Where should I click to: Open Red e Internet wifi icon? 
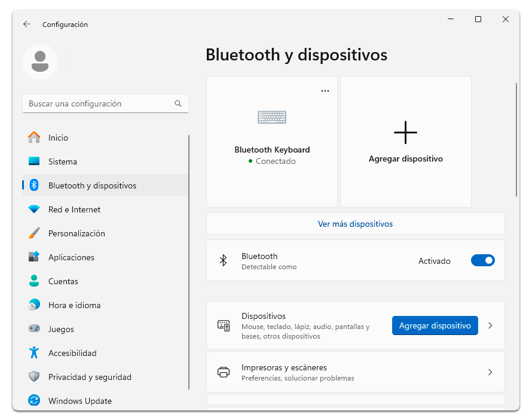tap(34, 209)
